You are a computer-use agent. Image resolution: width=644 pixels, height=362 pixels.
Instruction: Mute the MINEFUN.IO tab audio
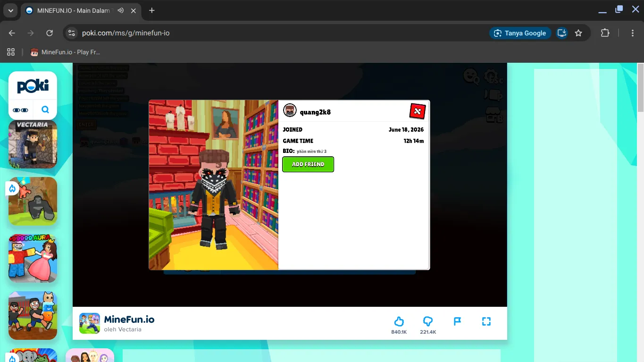[121, 11]
